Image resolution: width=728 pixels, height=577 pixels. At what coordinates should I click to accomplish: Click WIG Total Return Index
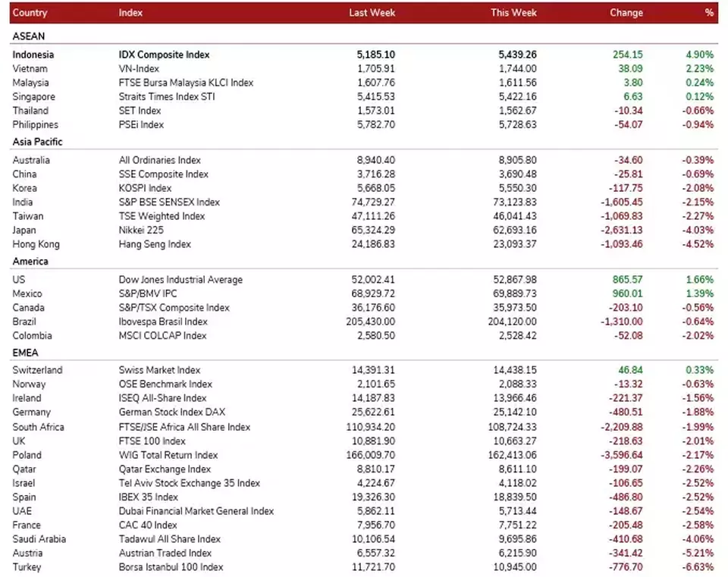pyautogui.click(x=168, y=454)
